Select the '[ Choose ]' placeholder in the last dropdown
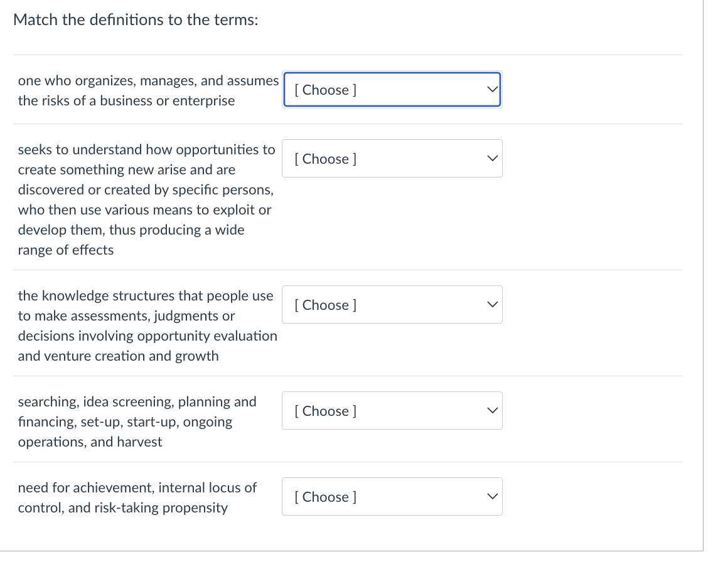The width and height of the screenshot is (728, 562). pyautogui.click(x=326, y=497)
